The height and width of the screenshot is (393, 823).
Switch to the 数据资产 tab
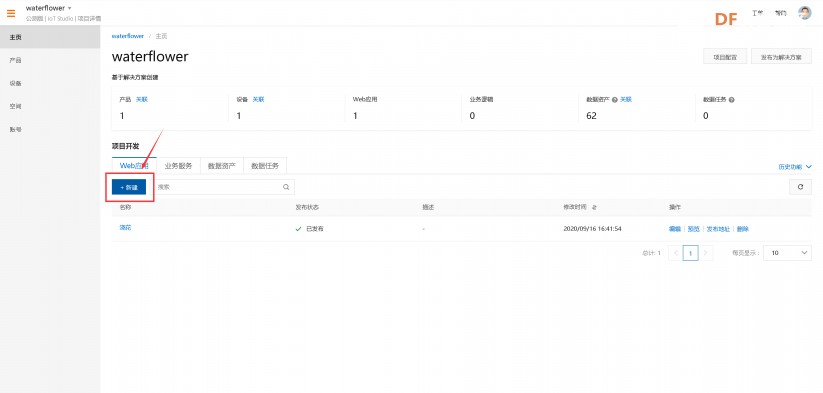point(221,166)
